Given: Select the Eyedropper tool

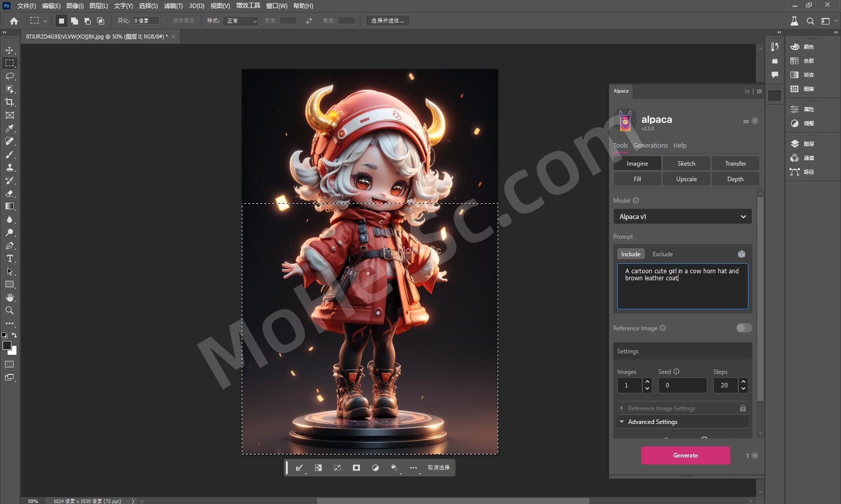Looking at the screenshot, I should point(10,129).
